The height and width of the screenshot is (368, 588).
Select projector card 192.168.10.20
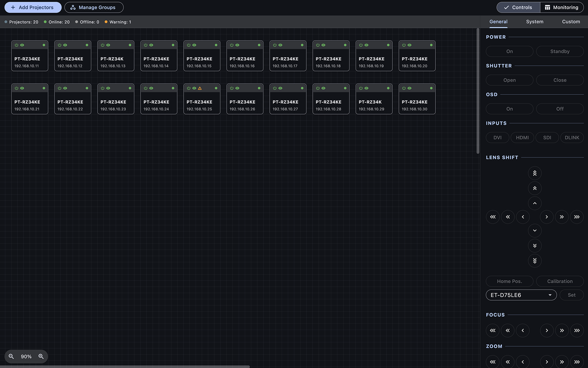[417, 56]
